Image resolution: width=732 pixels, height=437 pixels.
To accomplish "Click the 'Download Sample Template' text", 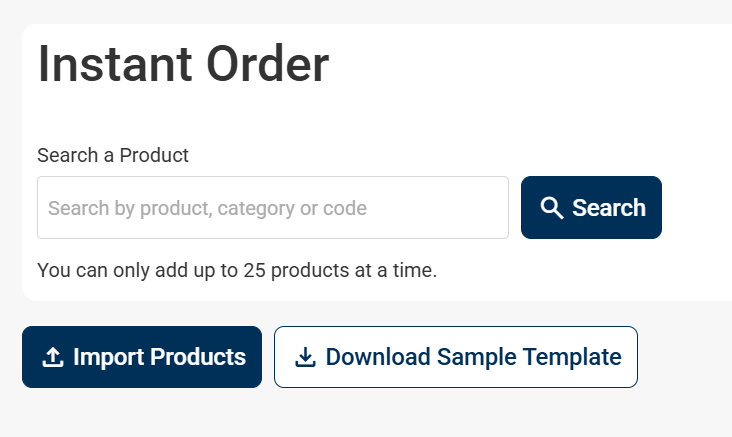I will tap(473, 357).
